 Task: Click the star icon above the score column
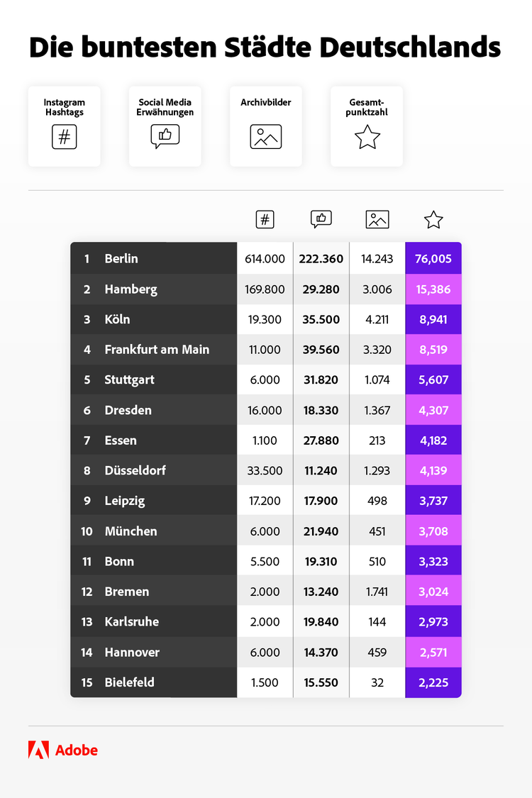(x=433, y=220)
